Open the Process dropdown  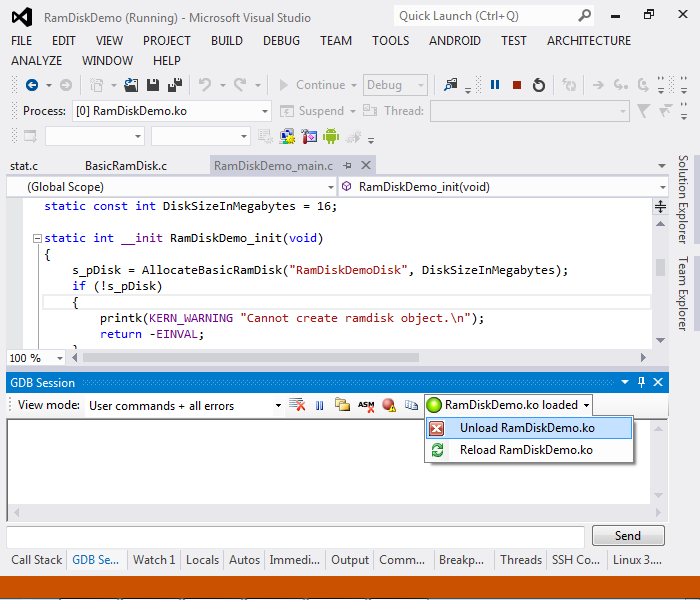(x=265, y=111)
